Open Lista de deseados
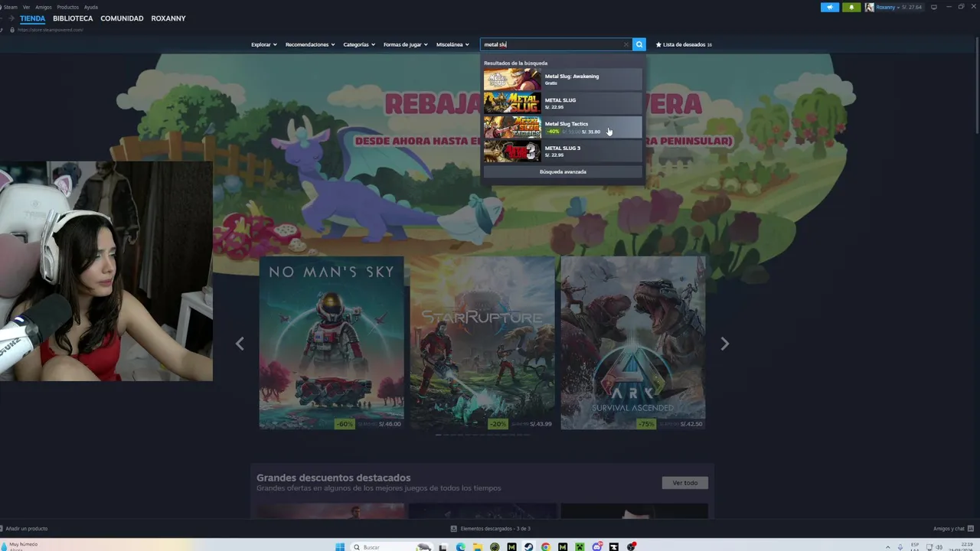980x551 pixels. [684, 44]
